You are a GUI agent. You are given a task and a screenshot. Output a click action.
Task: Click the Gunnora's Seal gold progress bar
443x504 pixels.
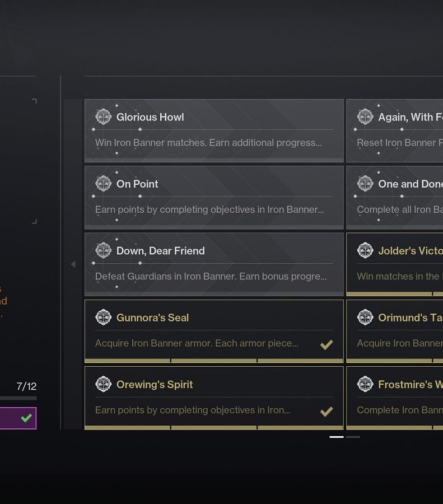tap(214, 361)
